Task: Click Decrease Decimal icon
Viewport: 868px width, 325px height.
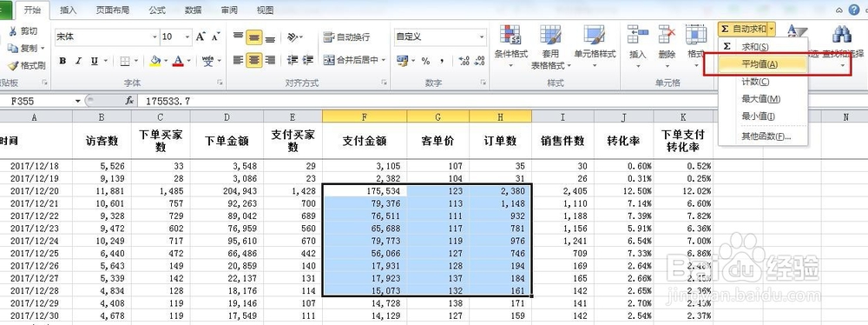Action: (x=480, y=61)
